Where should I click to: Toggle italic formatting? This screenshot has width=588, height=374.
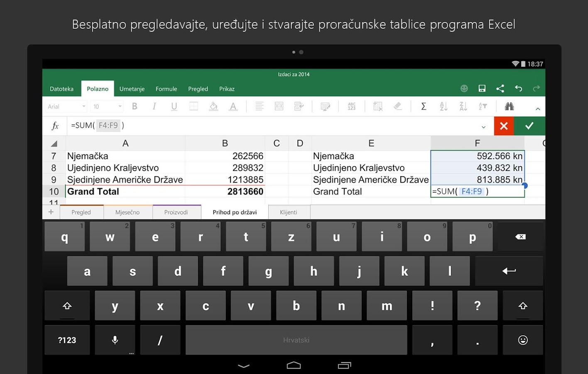pos(154,106)
